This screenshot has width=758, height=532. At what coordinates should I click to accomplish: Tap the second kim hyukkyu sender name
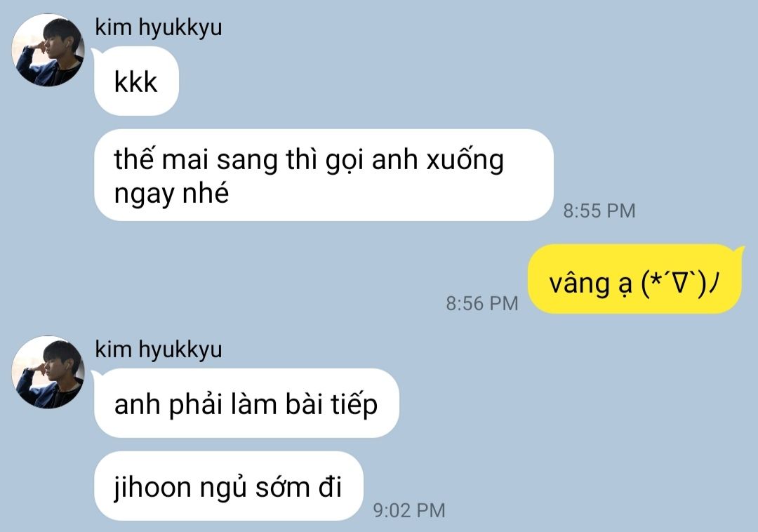pos(159,350)
